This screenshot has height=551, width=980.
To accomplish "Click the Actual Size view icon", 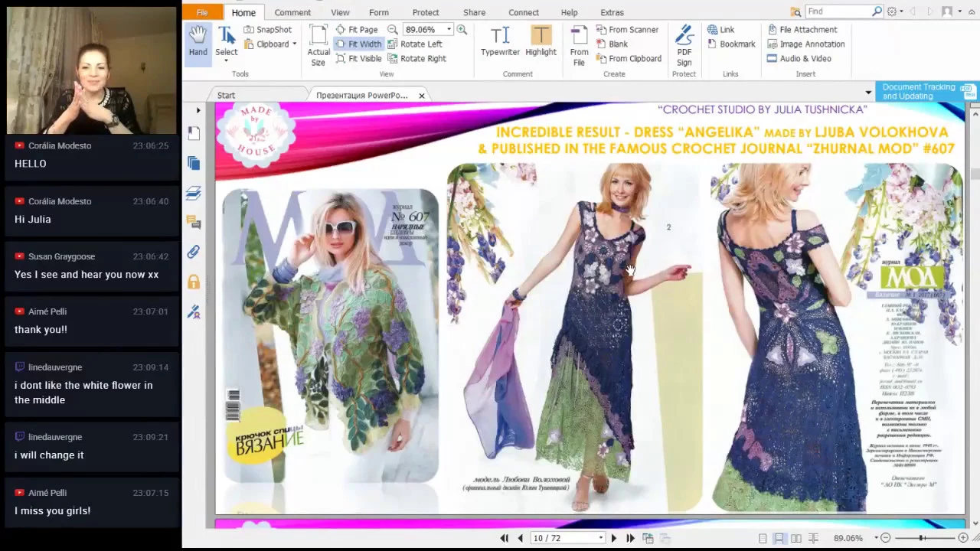I will point(318,44).
